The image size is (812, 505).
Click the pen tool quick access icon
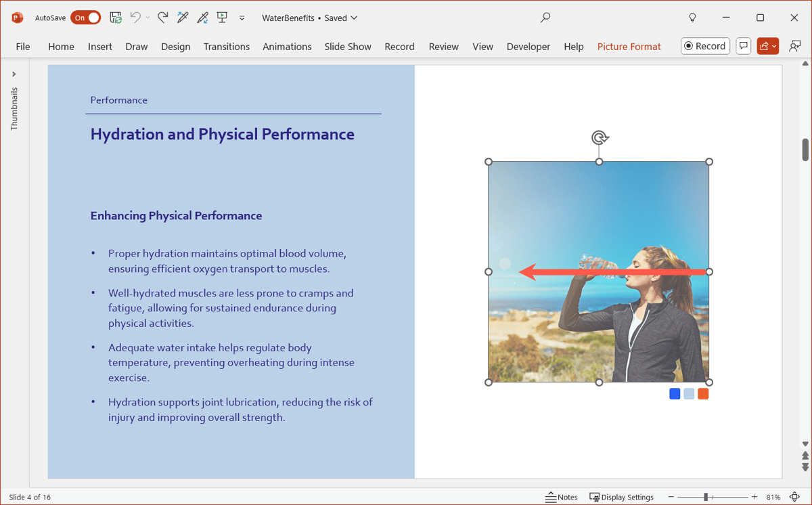click(x=183, y=18)
